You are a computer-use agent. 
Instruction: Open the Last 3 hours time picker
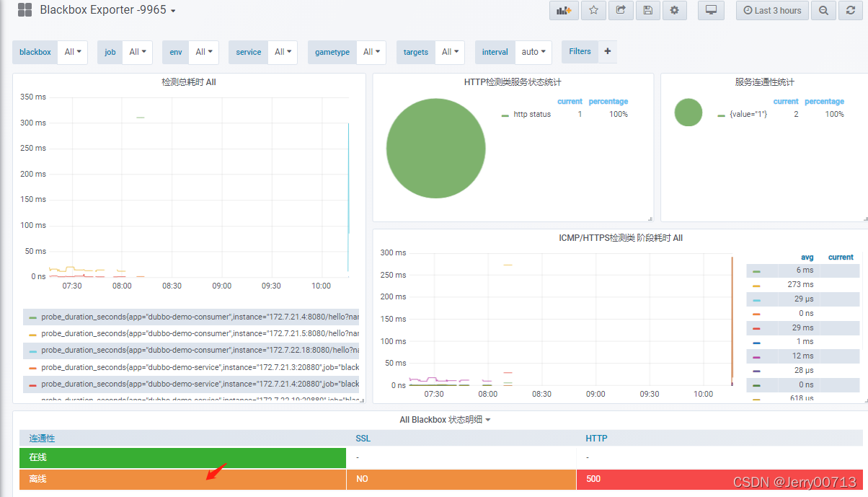(x=771, y=10)
